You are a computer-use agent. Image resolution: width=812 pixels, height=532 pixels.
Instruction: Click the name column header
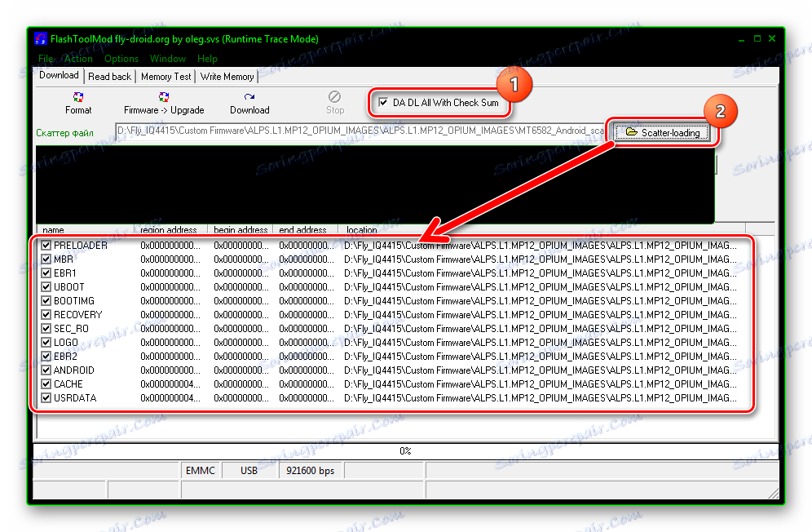click(x=86, y=229)
